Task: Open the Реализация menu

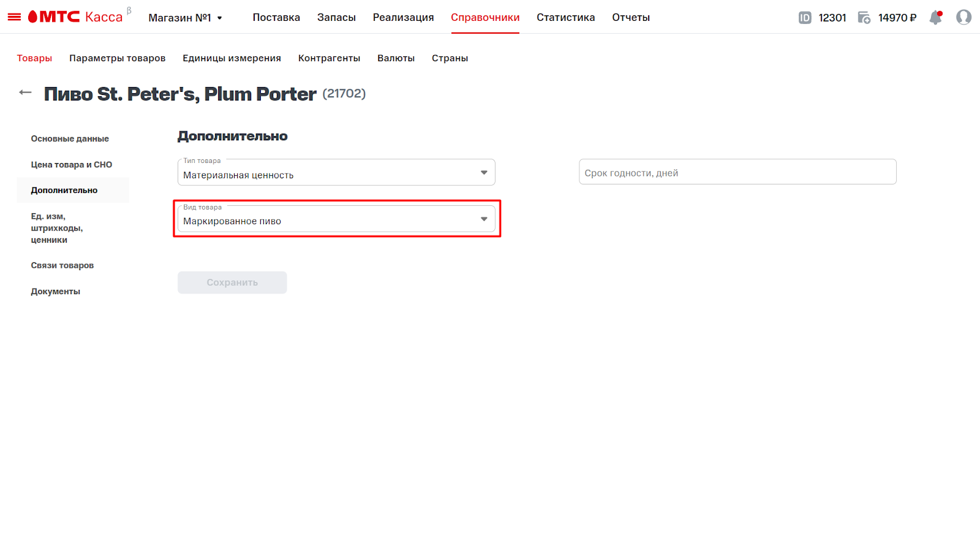Action: tap(403, 17)
